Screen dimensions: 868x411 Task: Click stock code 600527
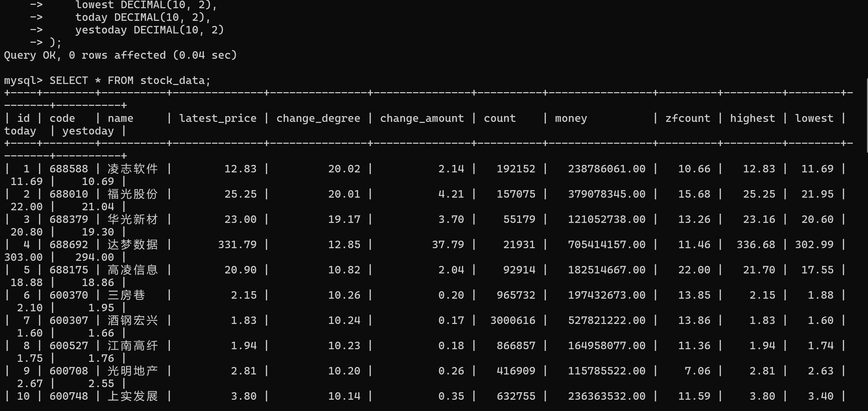click(x=69, y=345)
